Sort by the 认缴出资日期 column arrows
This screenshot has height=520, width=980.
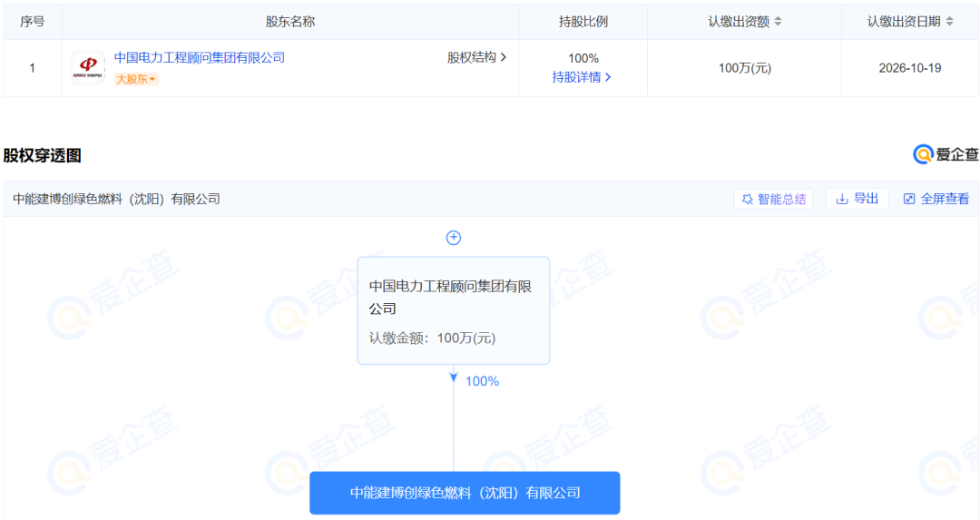coord(949,21)
